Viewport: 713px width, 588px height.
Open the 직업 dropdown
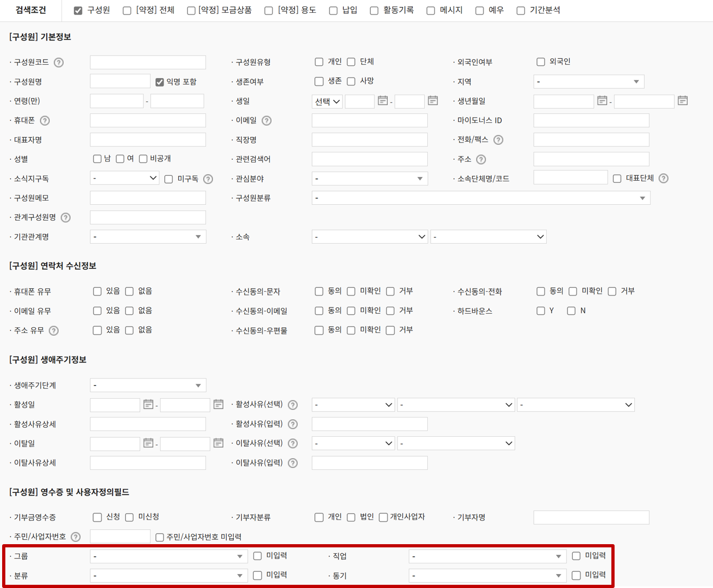487,556
